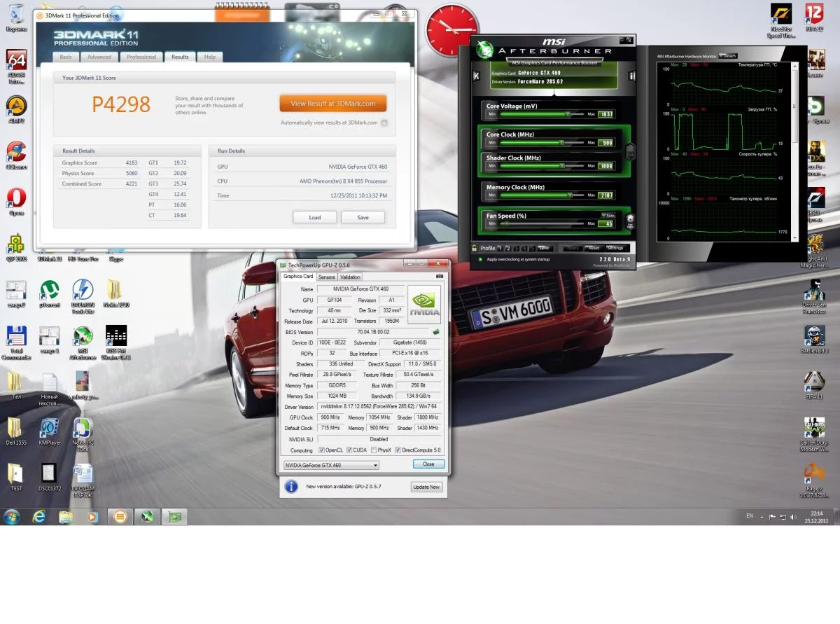
Task: Click the Load button in Run Details
Action: tap(315, 217)
